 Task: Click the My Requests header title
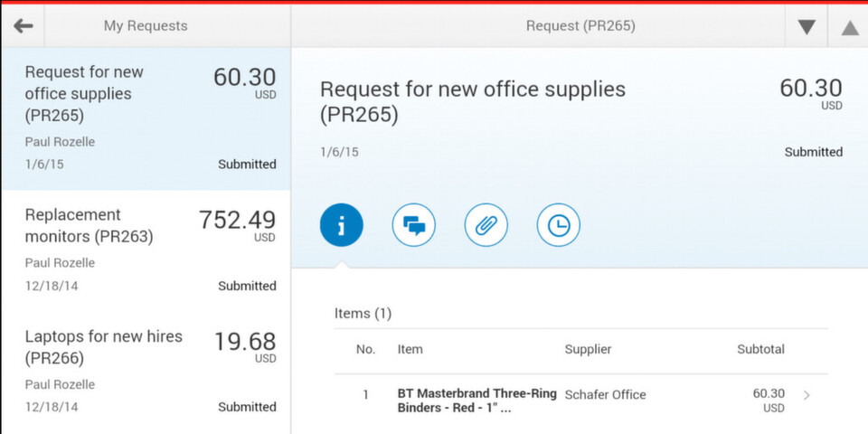tap(146, 26)
